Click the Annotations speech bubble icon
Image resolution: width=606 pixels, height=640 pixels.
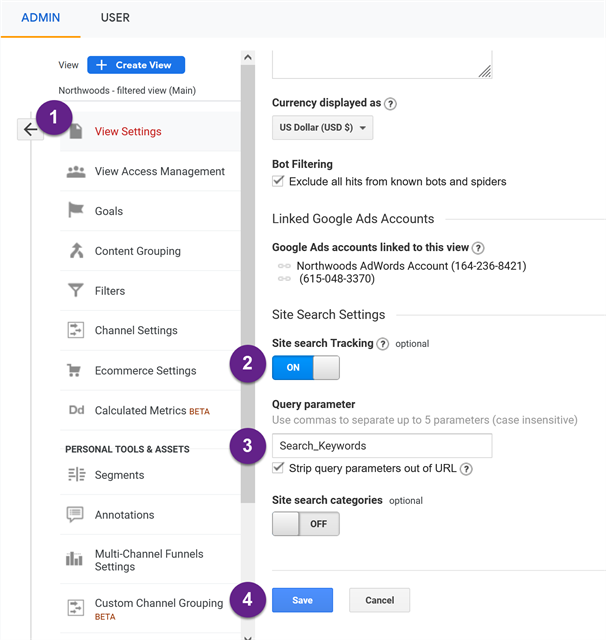point(75,514)
